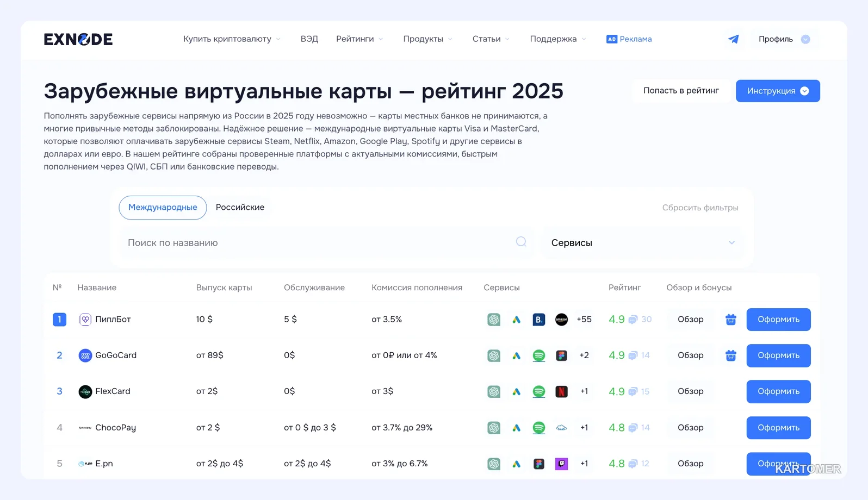Expand the Инструкция button dropdown
The image size is (868, 500).
click(x=778, y=91)
